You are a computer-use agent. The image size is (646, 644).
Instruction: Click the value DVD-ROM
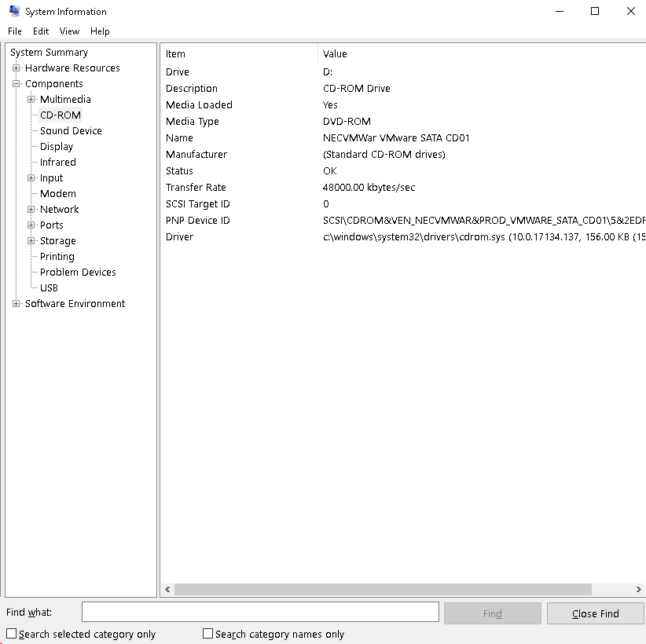[347, 122]
